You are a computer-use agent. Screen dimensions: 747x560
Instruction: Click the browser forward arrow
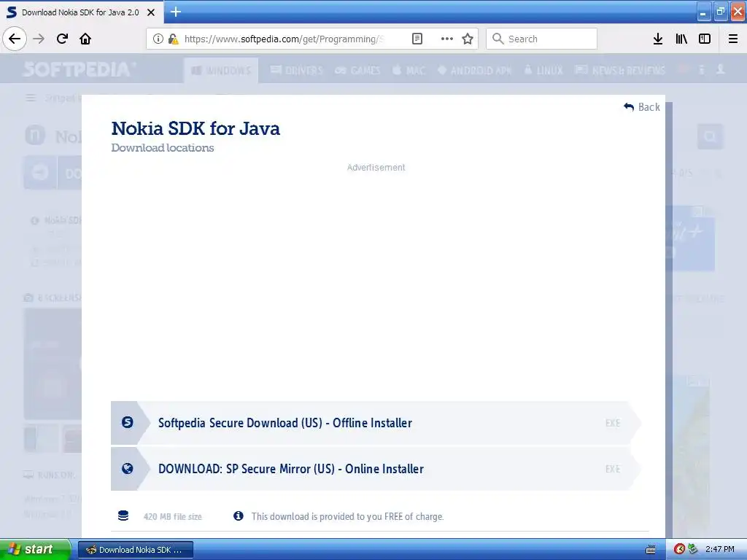point(39,39)
